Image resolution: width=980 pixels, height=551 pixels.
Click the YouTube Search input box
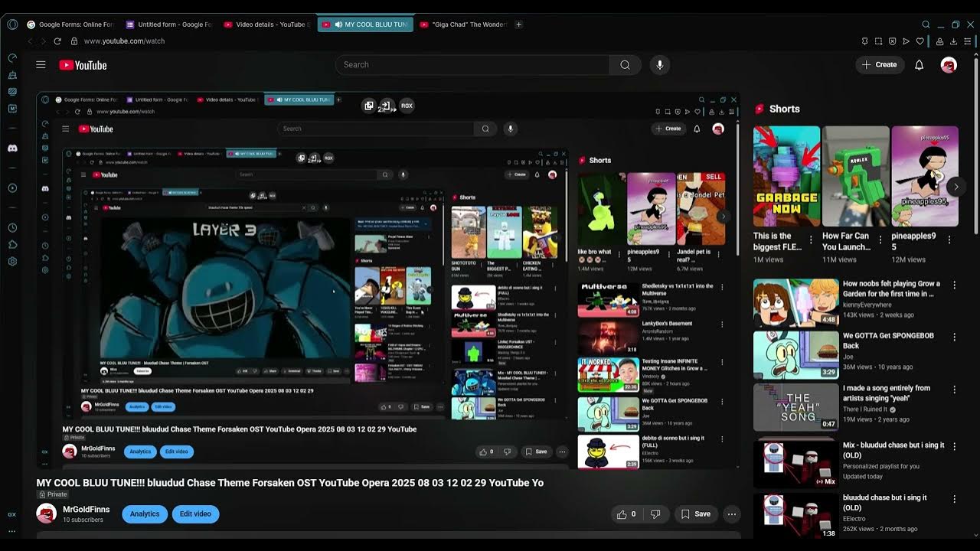coord(472,65)
